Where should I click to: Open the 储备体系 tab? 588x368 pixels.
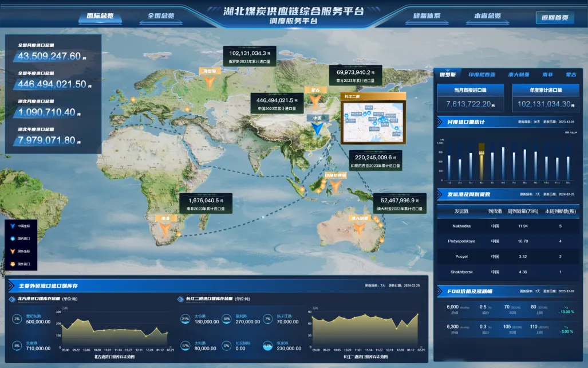point(427,16)
